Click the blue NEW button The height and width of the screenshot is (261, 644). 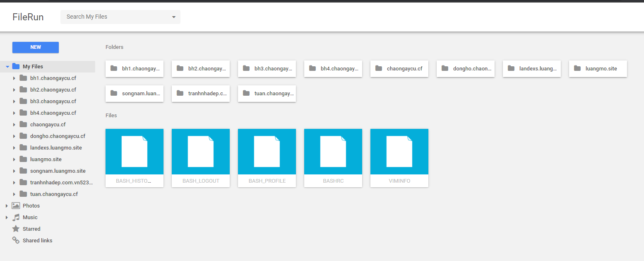[x=36, y=47]
